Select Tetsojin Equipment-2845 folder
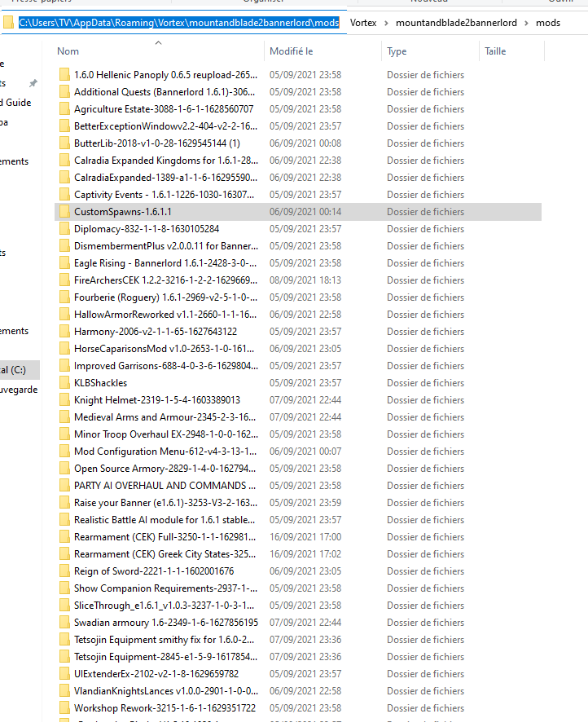588x727 pixels. pos(165,657)
